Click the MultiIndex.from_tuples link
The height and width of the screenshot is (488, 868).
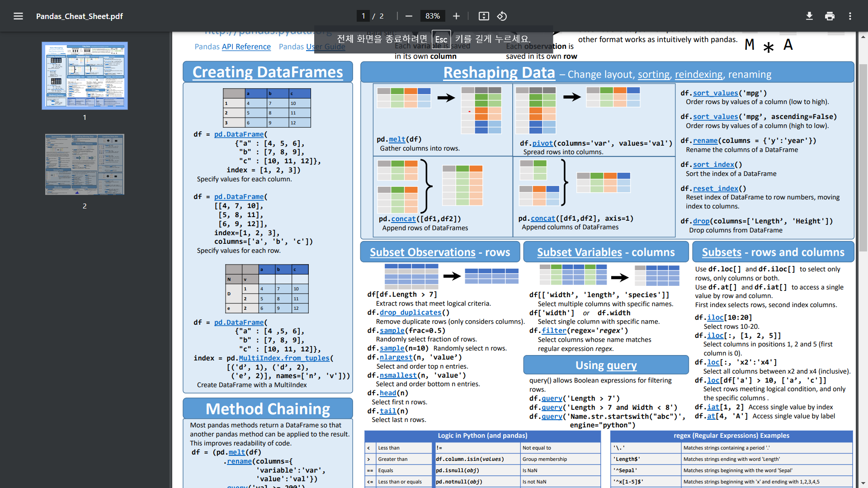[284, 358]
